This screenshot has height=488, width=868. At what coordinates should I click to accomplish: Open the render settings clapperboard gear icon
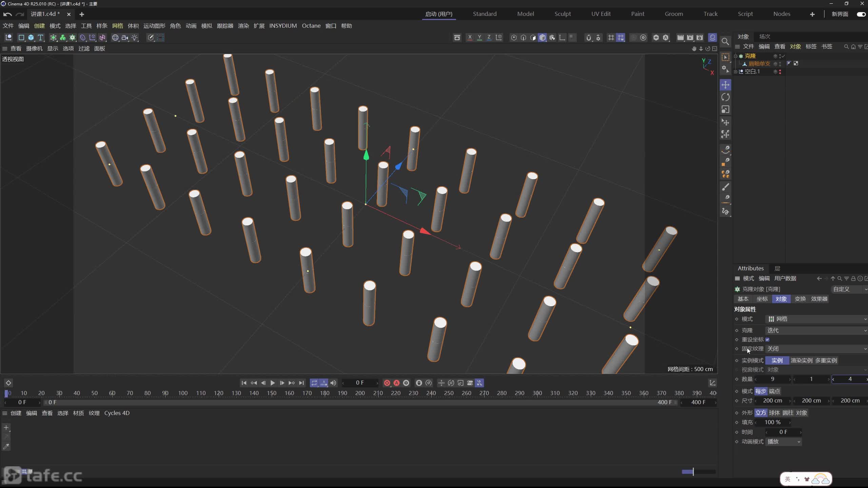pos(699,37)
